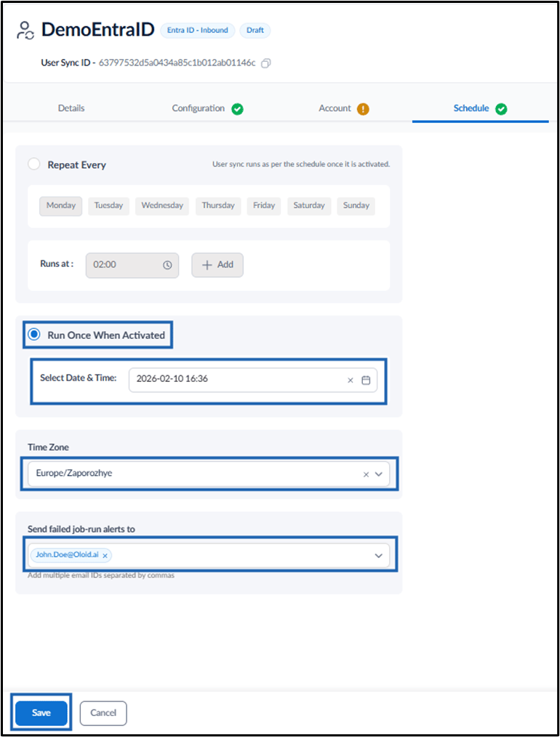The height and width of the screenshot is (737, 560).
Task: Select Run Once When Activated radio
Action: pyautogui.click(x=34, y=334)
